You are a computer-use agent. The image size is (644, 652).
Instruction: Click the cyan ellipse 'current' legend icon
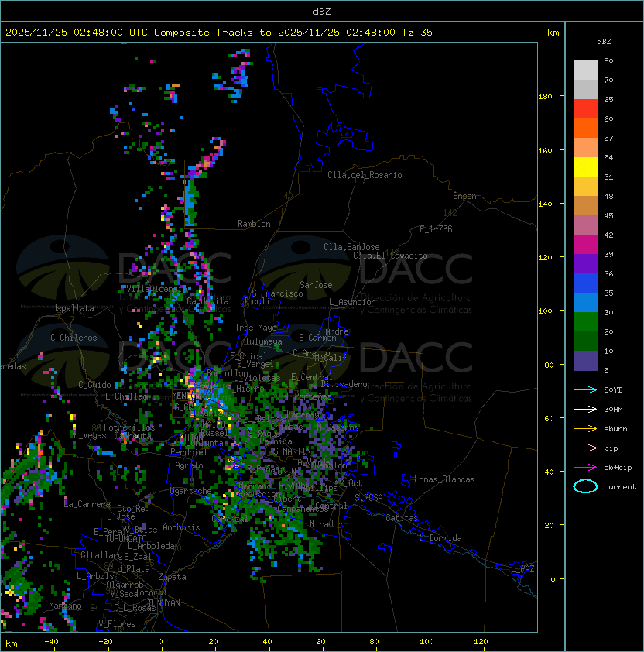coord(585,486)
